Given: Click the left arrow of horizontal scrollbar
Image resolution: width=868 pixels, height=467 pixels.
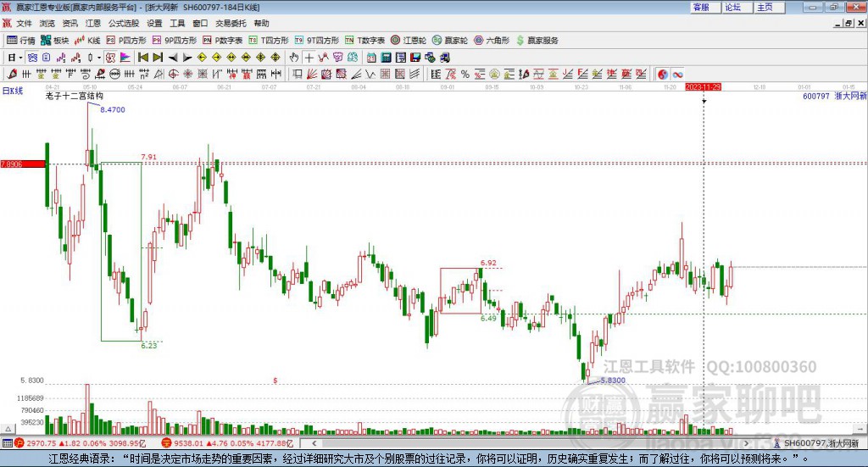Looking at the screenshot, I should [x=314, y=443].
